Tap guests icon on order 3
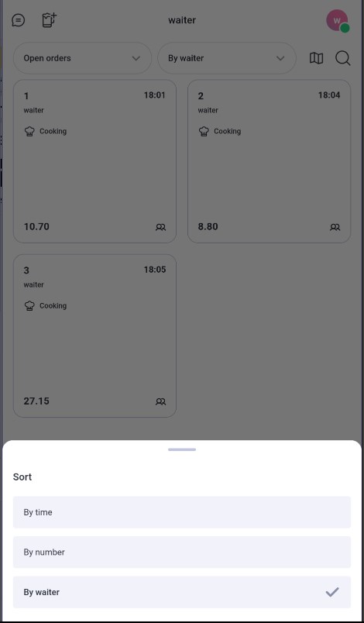The image size is (364, 623). click(x=160, y=401)
